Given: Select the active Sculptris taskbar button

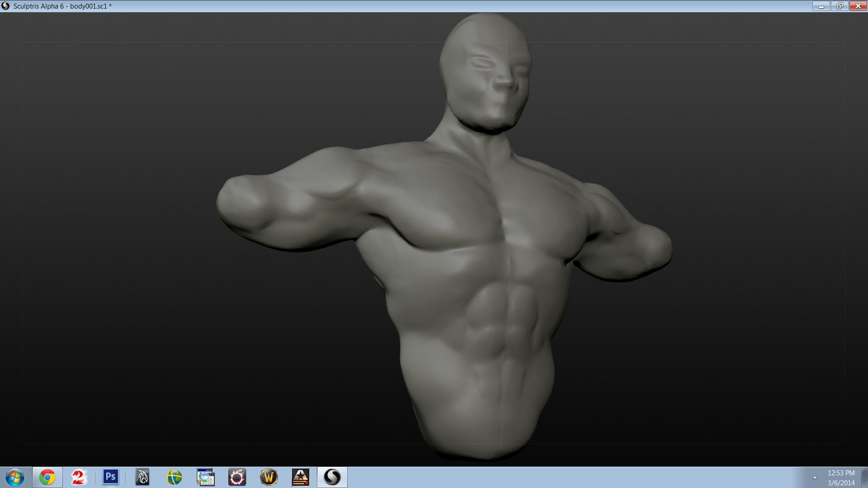Looking at the screenshot, I should [332, 477].
